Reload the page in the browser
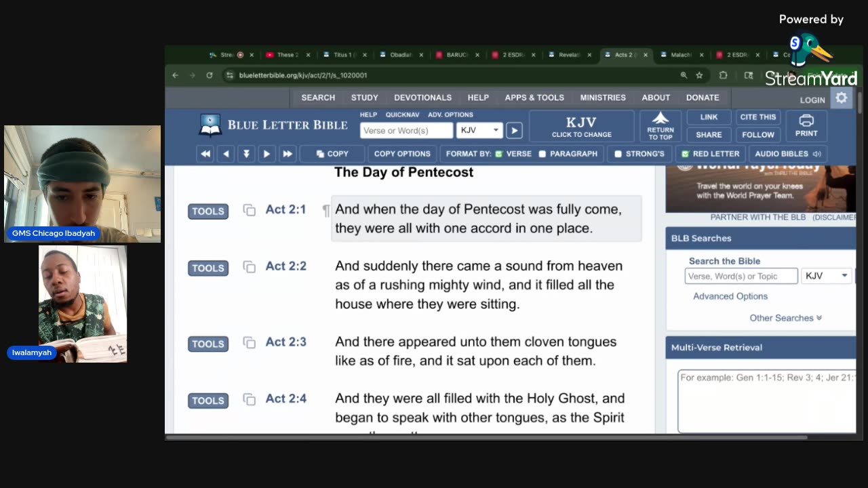 pos(210,75)
